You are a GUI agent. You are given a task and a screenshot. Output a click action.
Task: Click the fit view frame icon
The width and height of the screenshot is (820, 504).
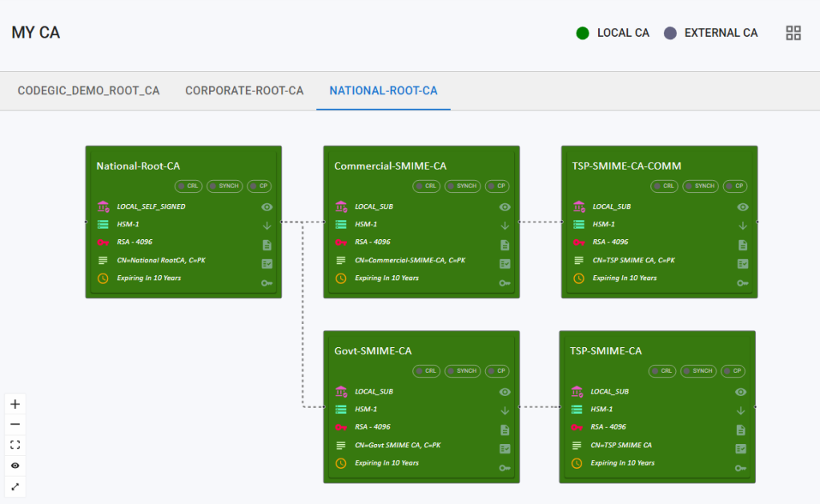pos(15,445)
